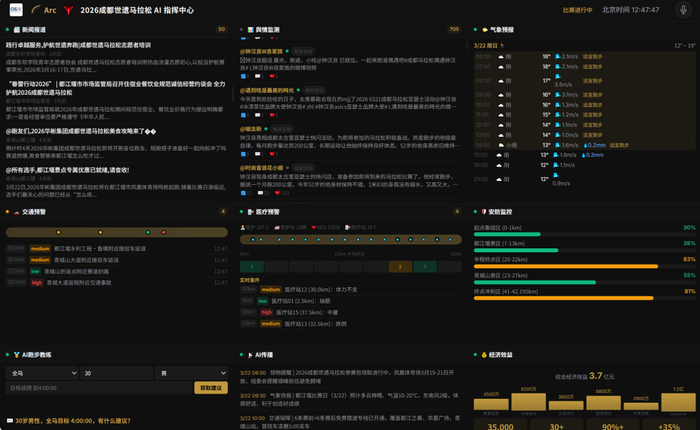Click orange segment labeled 2 in medical heatmap
Viewport: 700px width, 430px height.
point(400,267)
